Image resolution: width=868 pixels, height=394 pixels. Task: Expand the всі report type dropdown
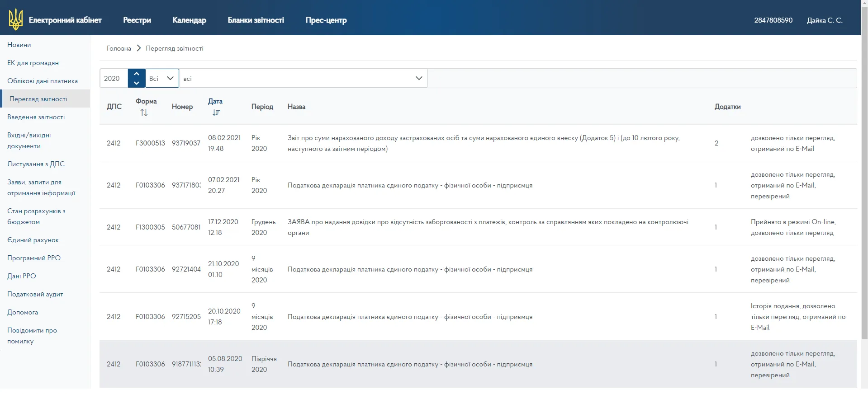tap(304, 78)
